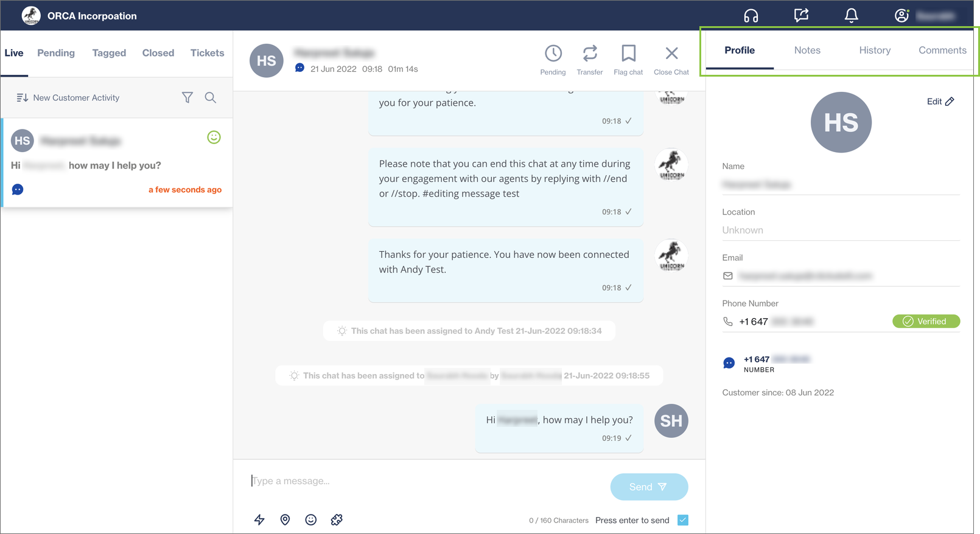Toggle Press enter to send checkbox
Image resolution: width=980 pixels, height=534 pixels.
[x=683, y=520]
